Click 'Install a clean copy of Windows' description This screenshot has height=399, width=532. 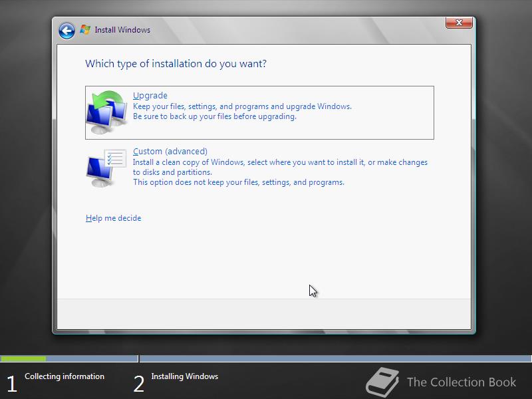pyautogui.click(x=280, y=162)
